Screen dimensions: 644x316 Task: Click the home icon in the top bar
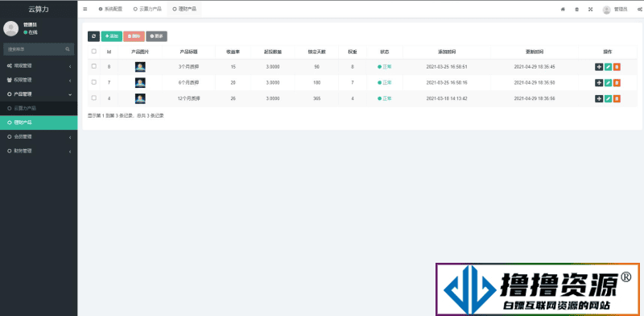[x=563, y=10]
